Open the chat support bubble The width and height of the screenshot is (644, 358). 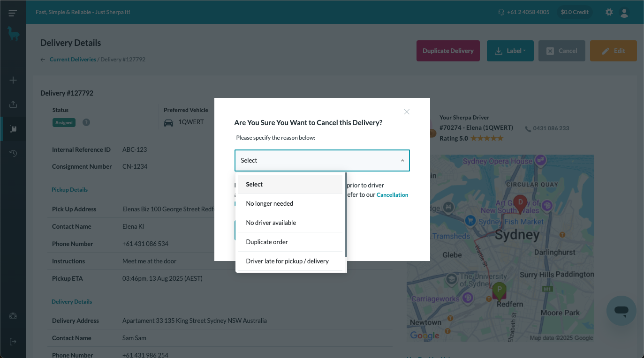pyautogui.click(x=621, y=310)
